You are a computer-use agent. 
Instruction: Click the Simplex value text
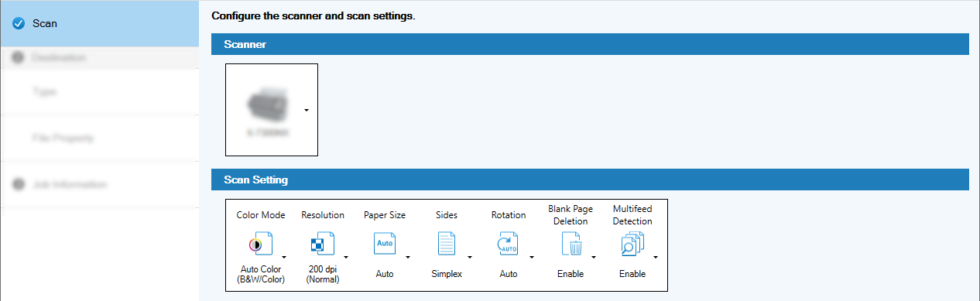pos(447,274)
